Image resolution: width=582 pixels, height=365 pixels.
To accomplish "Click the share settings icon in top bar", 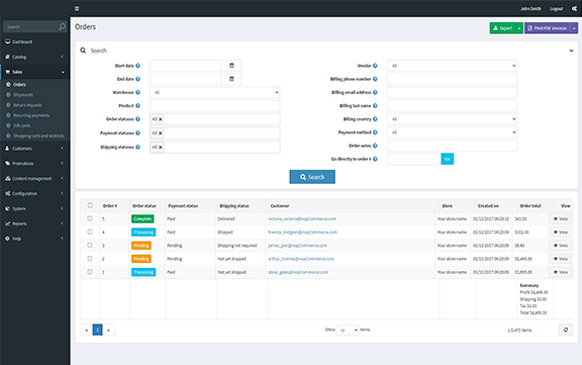I will coord(574,9).
